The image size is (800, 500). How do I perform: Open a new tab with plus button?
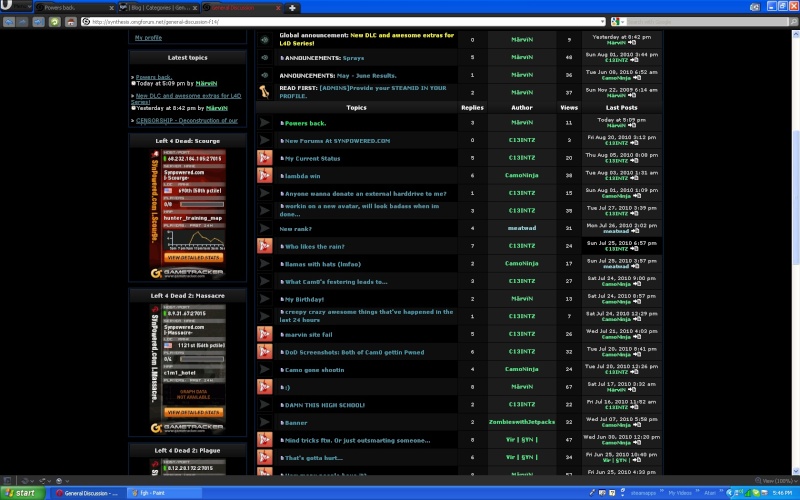[x=292, y=8]
